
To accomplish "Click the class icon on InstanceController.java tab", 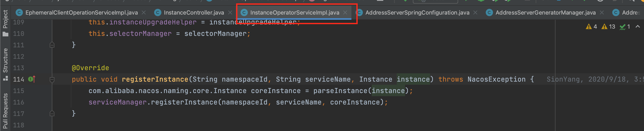I will [x=157, y=12].
